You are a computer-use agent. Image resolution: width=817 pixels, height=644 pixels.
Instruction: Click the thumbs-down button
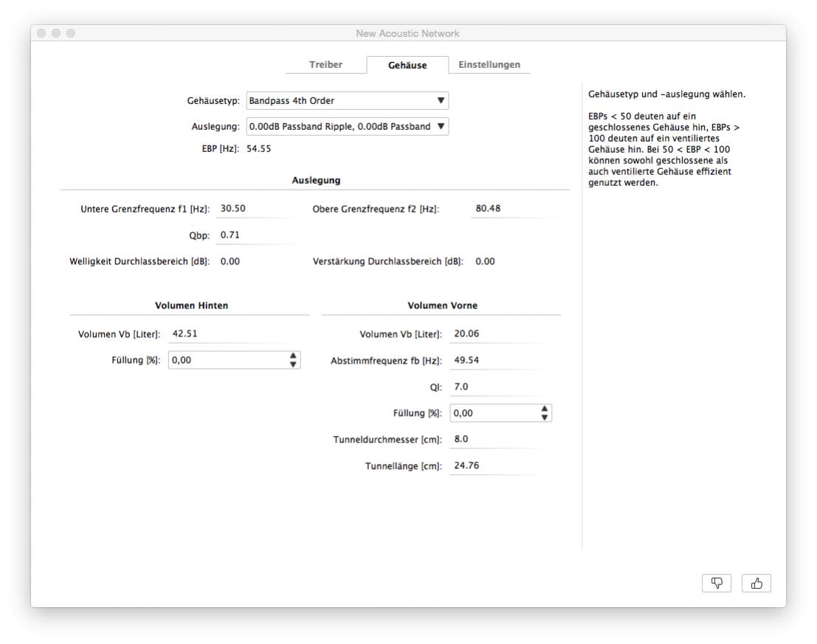coord(717,583)
